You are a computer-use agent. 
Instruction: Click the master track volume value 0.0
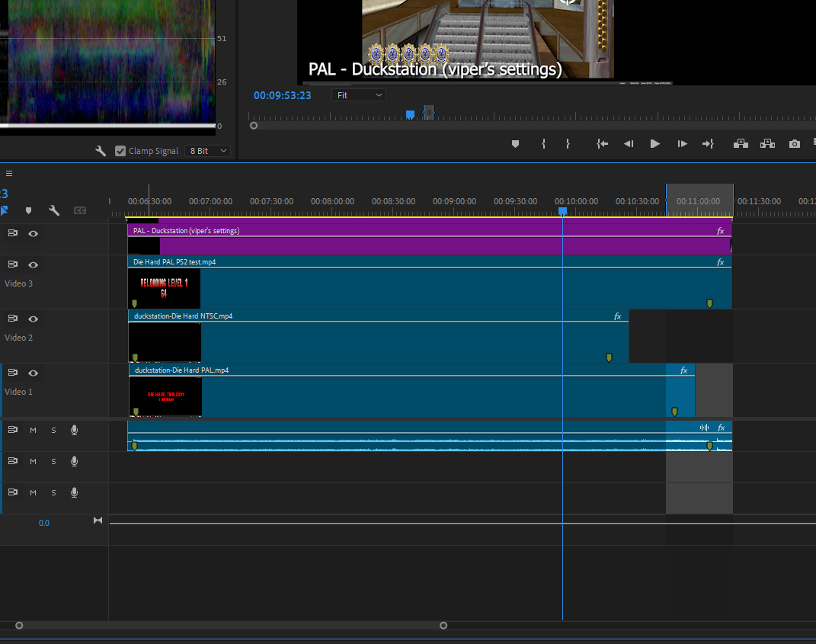coord(44,524)
